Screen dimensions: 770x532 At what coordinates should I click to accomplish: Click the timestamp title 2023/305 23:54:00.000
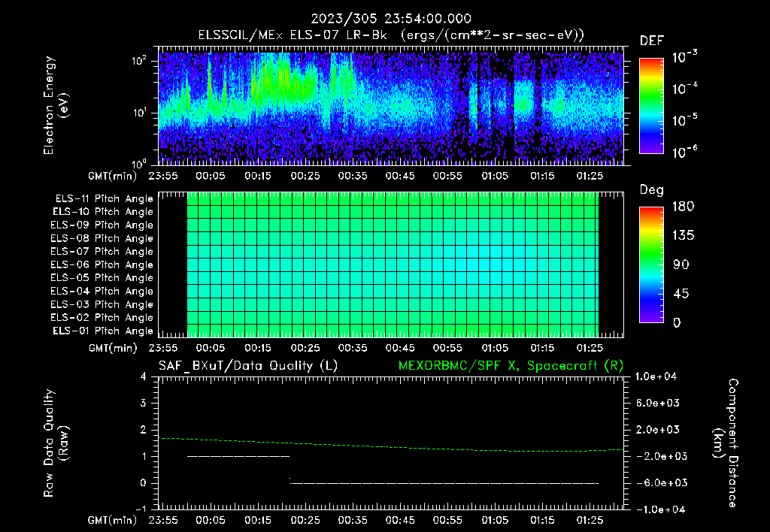[391, 19]
